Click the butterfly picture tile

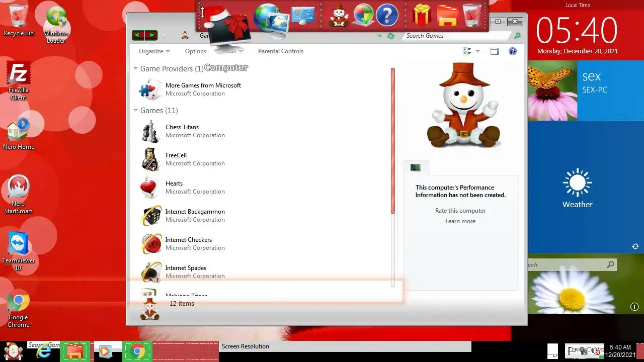tap(552, 90)
